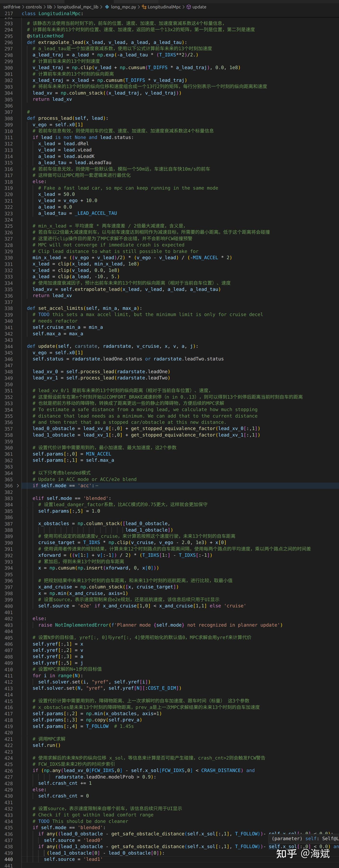Click line number 296 in the gutter
The width and height of the screenshot is (339, 868).
point(8,42)
